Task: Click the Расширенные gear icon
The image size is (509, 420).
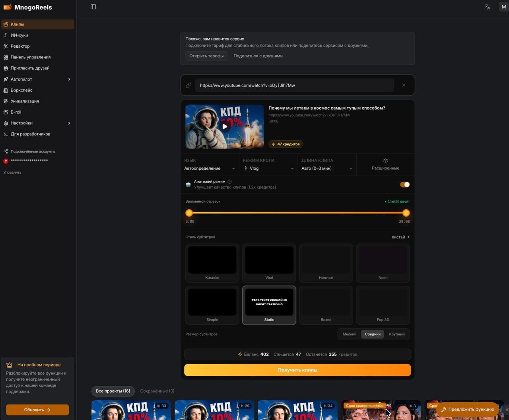Action: pos(385,161)
